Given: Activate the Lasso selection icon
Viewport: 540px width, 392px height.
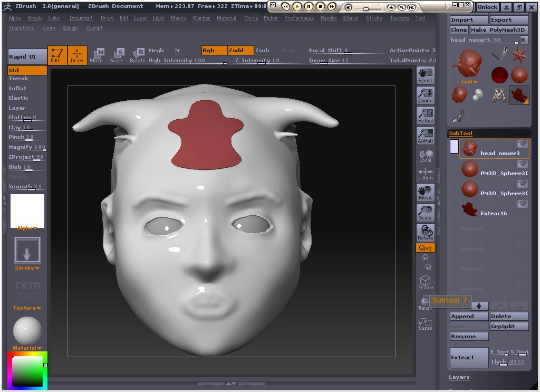Looking at the screenshot, I should 425,323.
